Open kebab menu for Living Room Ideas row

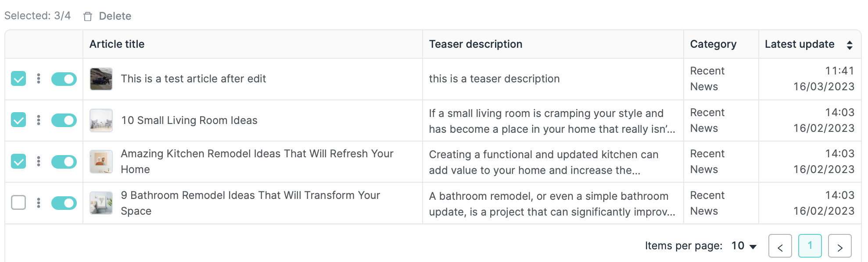pos(39,120)
